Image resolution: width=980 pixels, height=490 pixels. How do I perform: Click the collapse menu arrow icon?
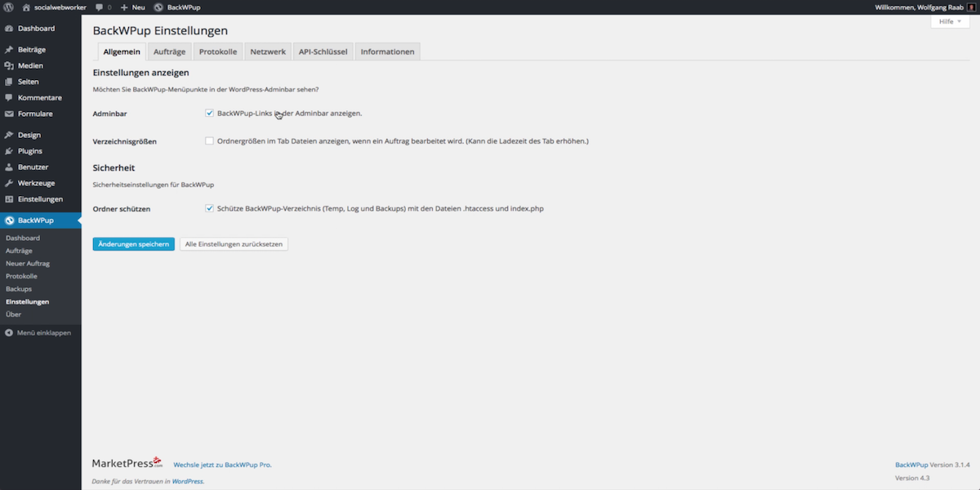[x=9, y=333]
